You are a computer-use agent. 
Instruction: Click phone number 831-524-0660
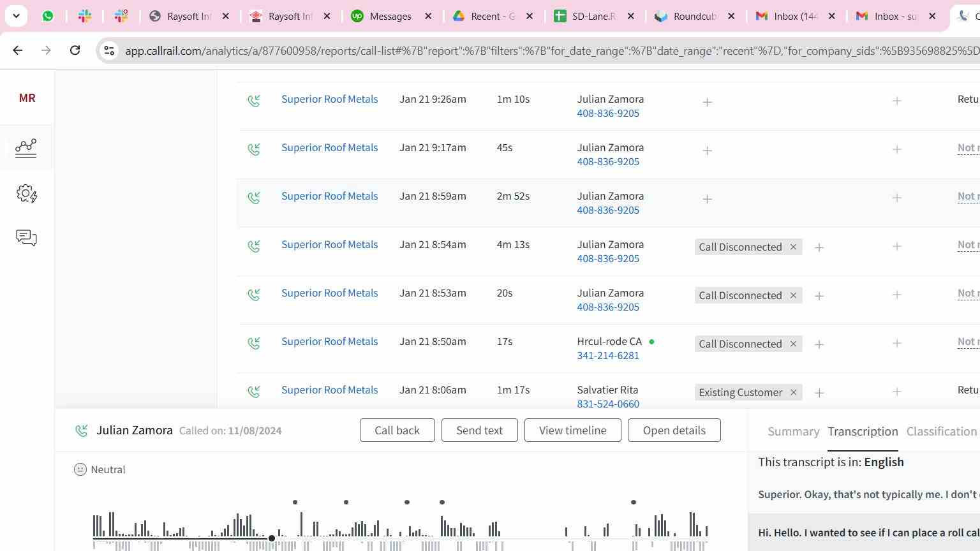tap(608, 404)
